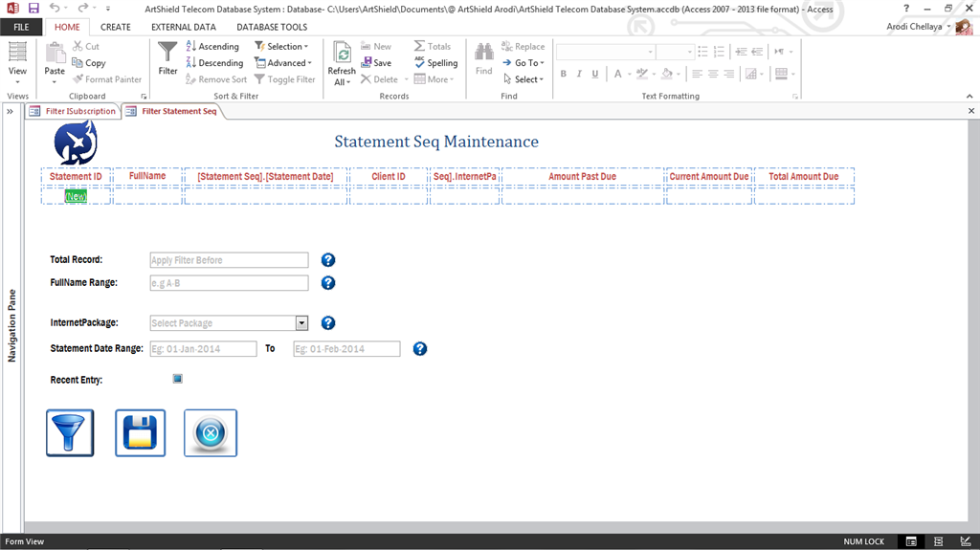This screenshot has height=550, width=980.
Task: Toggle bulleted list formatting
Action: (x=703, y=52)
